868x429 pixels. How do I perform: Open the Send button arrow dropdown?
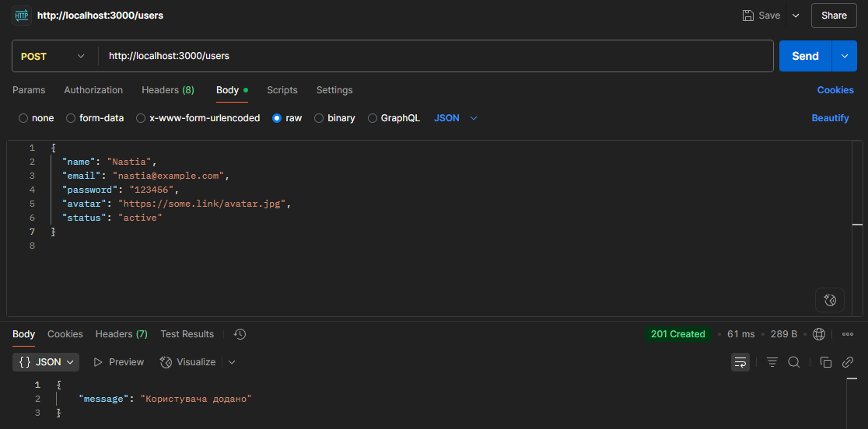click(x=845, y=56)
